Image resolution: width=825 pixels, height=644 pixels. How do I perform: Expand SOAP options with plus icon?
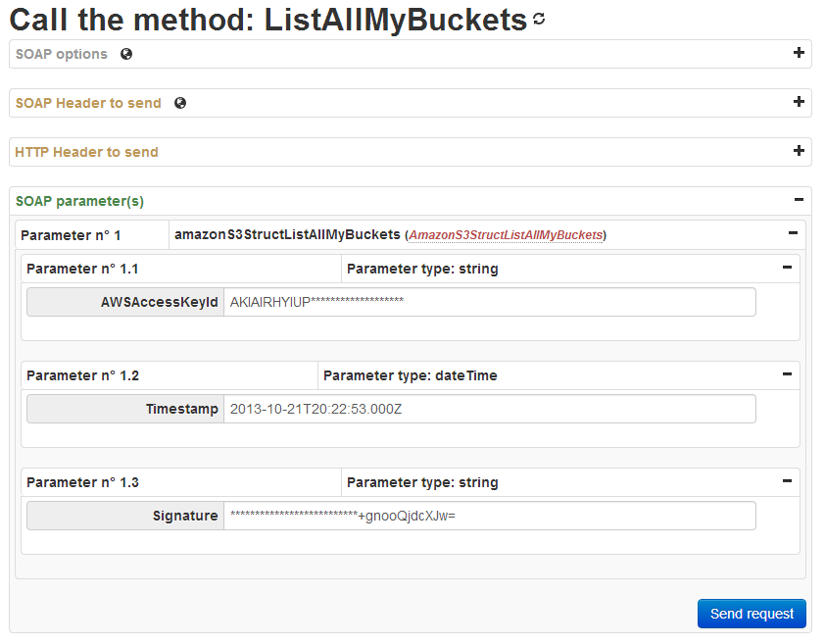(799, 53)
